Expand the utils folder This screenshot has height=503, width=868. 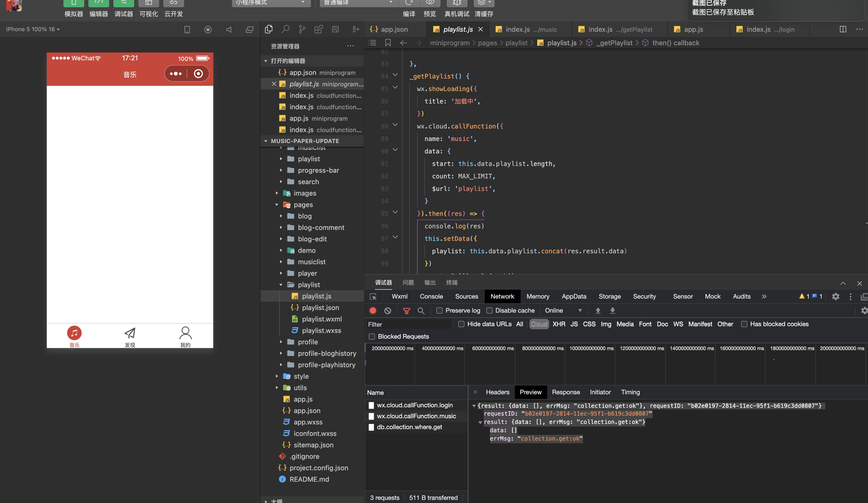[277, 388]
